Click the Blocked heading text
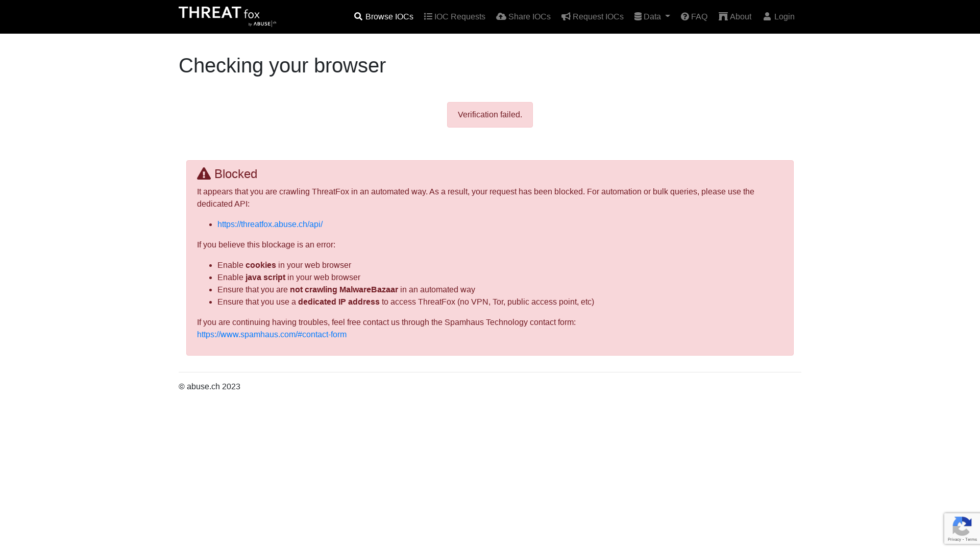Screen dimensions: 980x551 tap(236, 174)
